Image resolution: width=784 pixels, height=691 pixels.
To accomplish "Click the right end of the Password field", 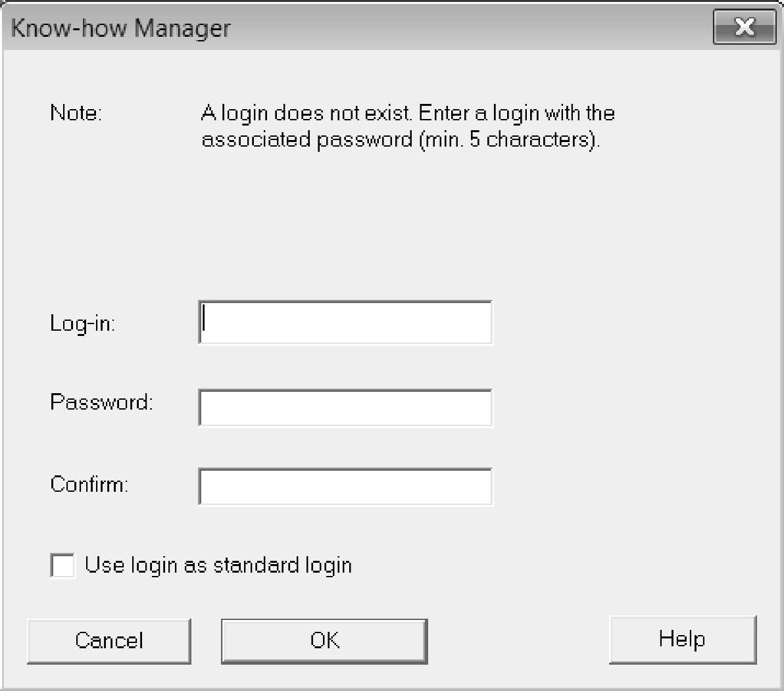I will point(483,408).
